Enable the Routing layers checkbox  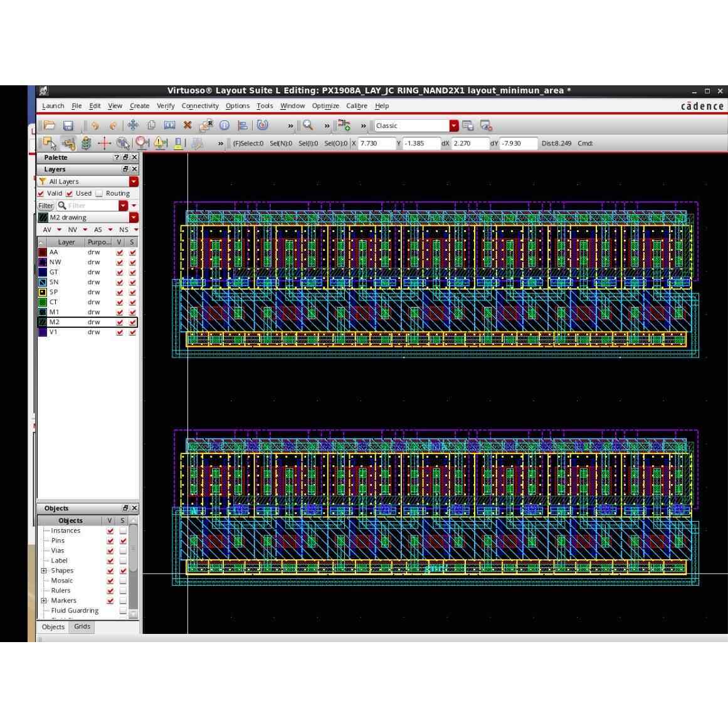point(99,193)
